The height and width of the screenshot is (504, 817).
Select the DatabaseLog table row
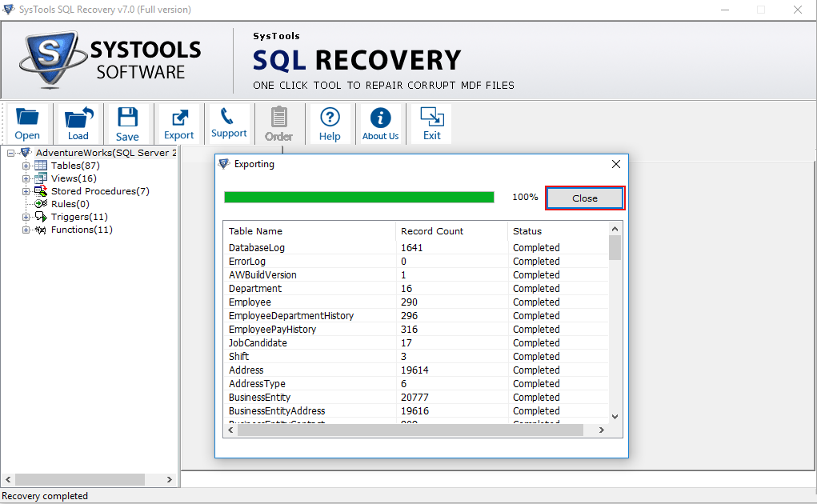click(416, 248)
